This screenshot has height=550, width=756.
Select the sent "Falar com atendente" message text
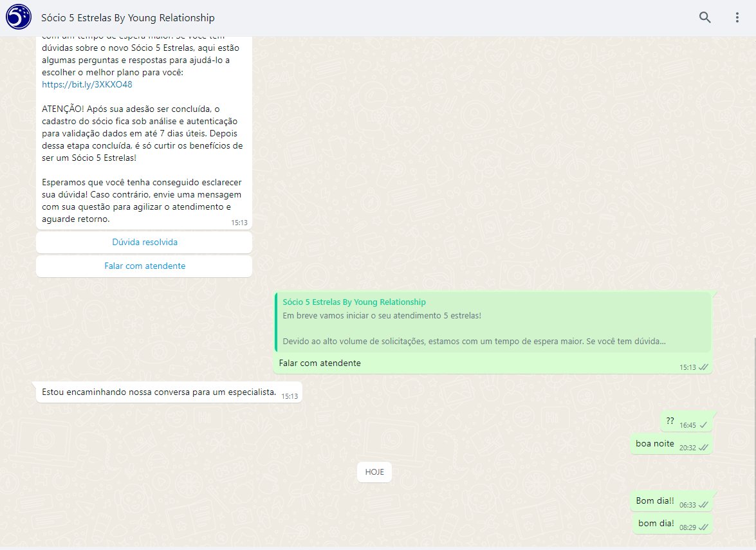point(320,363)
